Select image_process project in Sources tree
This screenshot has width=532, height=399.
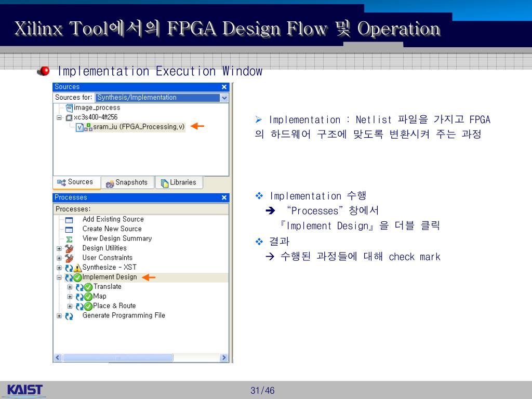tap(97, 108)
